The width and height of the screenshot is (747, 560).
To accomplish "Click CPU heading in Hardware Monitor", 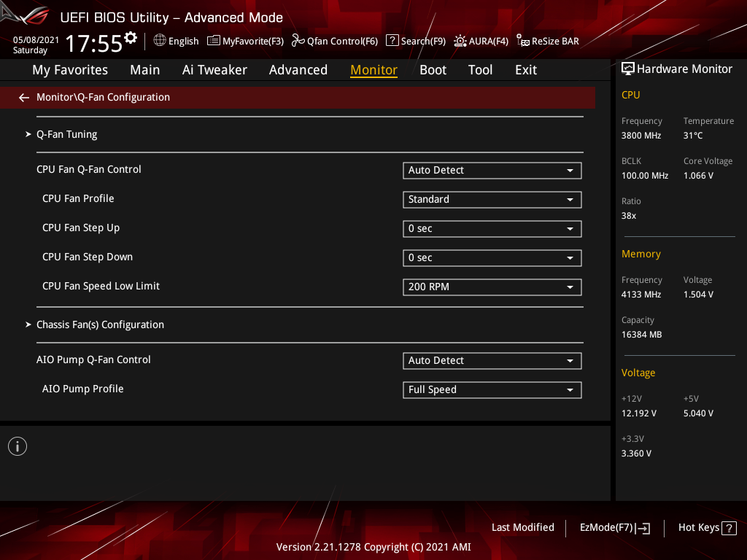I will 631,96.
